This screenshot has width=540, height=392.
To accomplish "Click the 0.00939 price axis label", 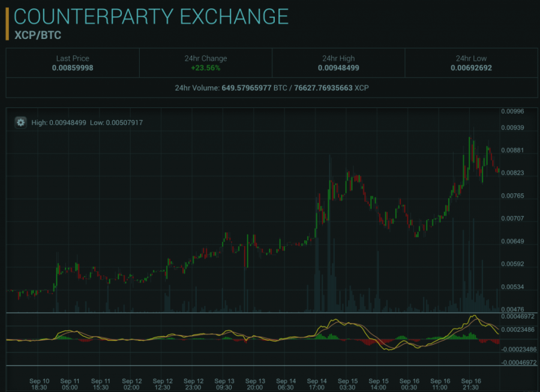I will [512, 128].
